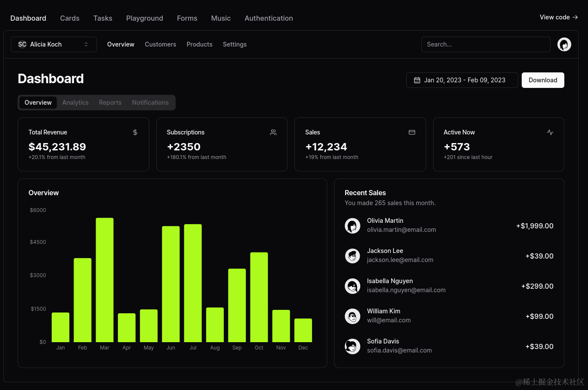Follow the View code link
Screen dimensions: 588x390
(x=559, y=17)
